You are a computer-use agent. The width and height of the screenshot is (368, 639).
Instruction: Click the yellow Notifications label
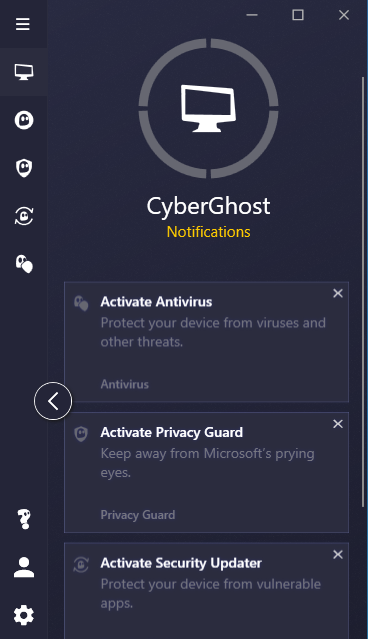[x=209, y=232]
